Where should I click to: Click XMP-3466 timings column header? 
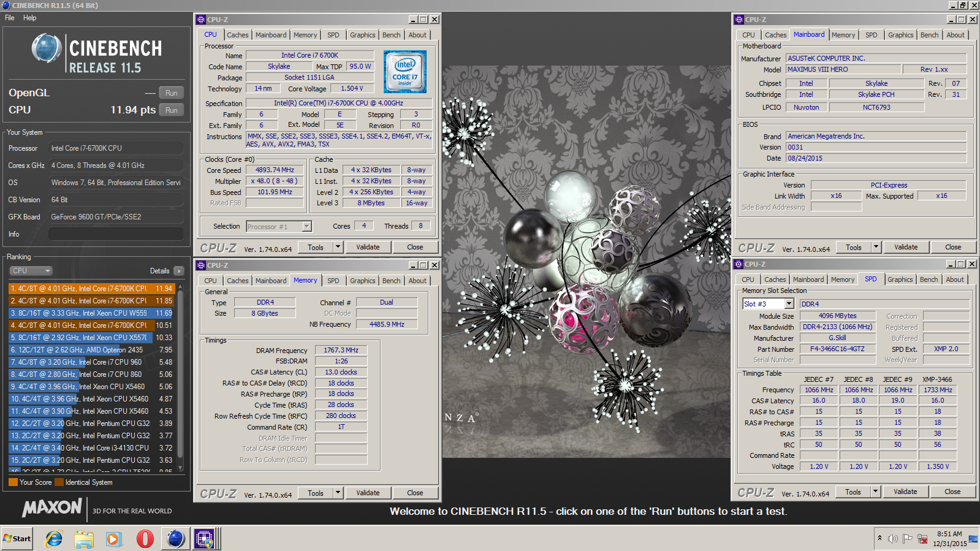click(x=937, y=379)
